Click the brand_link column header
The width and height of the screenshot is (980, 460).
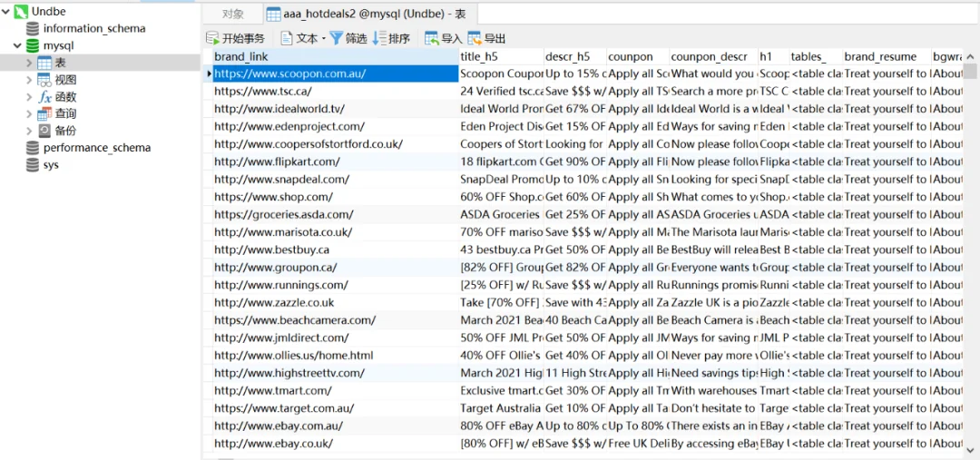point(336,56)
